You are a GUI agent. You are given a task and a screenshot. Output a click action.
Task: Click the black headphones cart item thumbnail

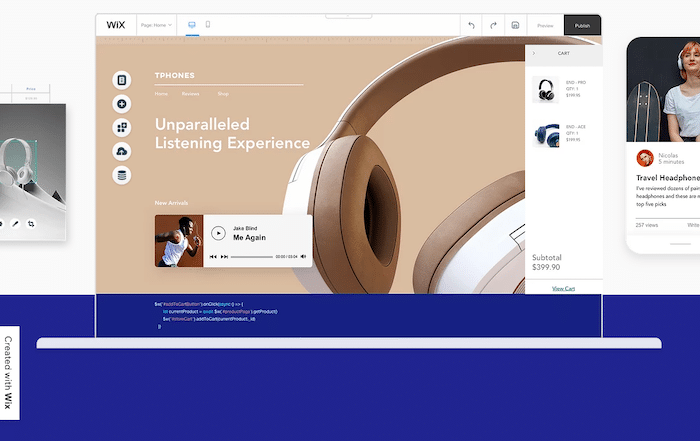pyautogui.click(x=546, y=89)
